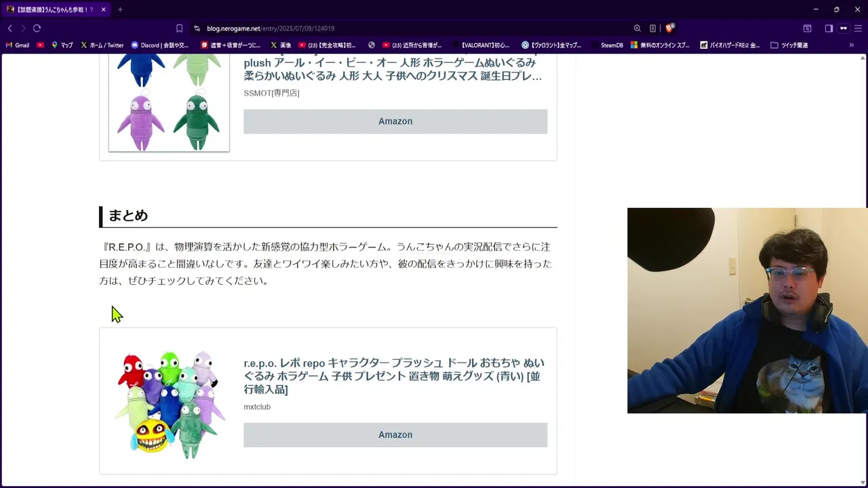Image resolution: width=868 pixels, height=488 pixels.
Task: Expand hidden bookmarks with the chevron
Action: click(852, 45)
